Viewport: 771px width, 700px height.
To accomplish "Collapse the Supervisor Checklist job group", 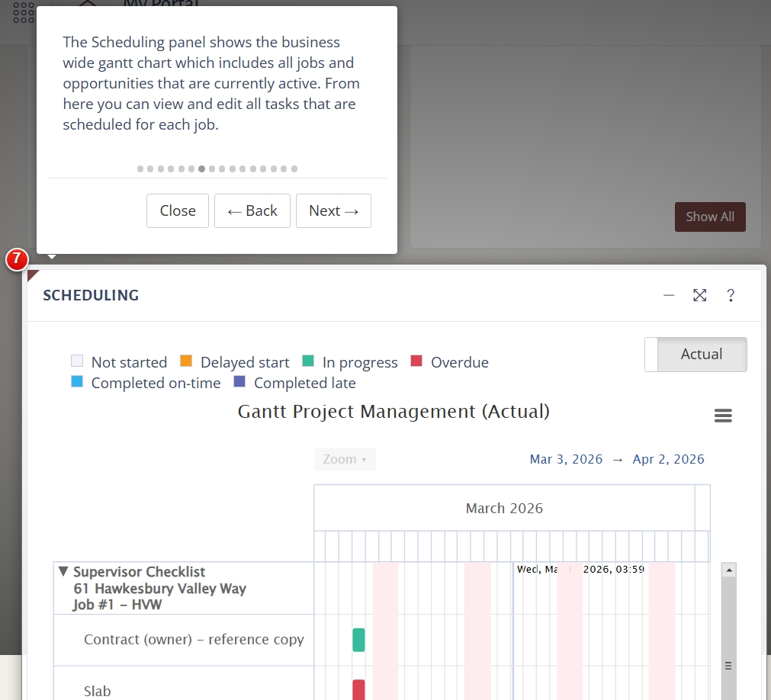I will tap(64, 571).
